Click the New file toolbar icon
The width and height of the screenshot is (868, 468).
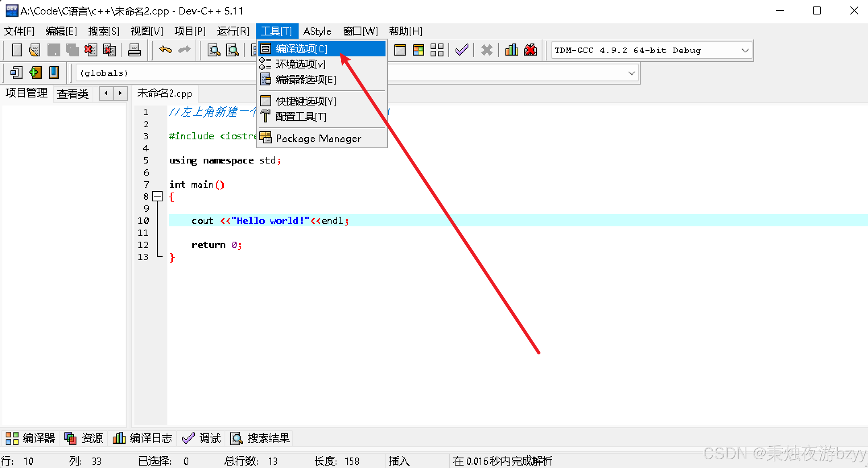pos(16,50)
